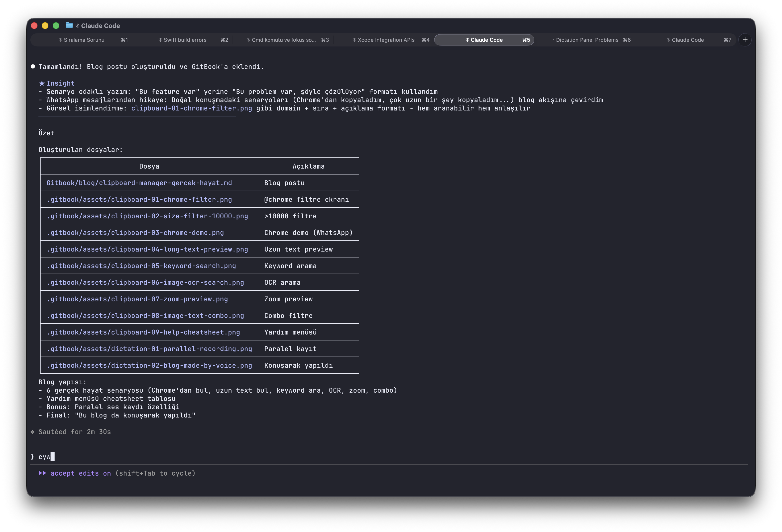Click the white bullet before Tamamlandı
This screenshot has height=532, width=782.
[33, 66]
